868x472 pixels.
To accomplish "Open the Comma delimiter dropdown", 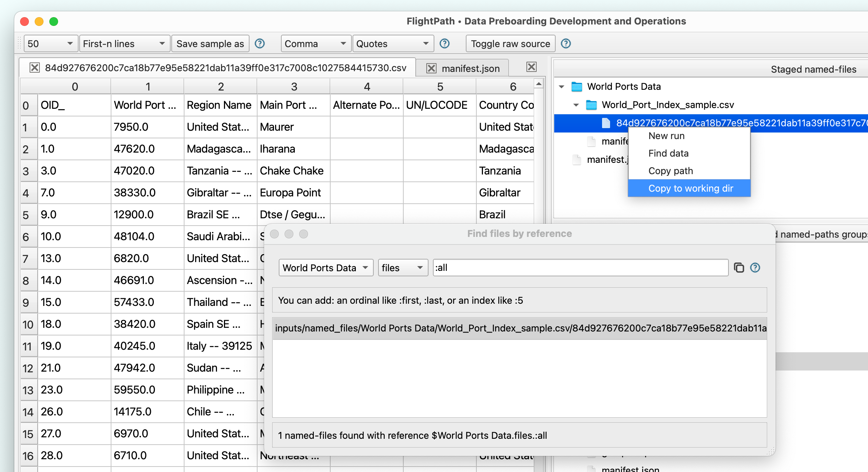I will [x=316, y=44].
